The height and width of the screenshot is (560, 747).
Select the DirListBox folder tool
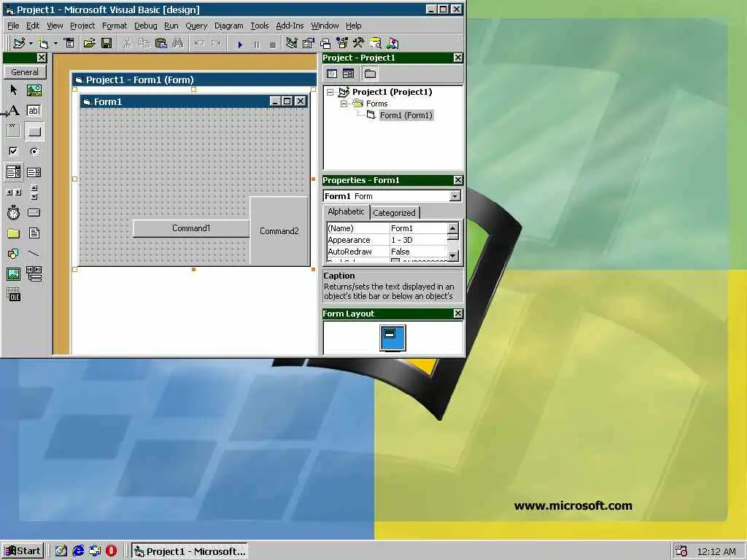click(x=13, y=233)
